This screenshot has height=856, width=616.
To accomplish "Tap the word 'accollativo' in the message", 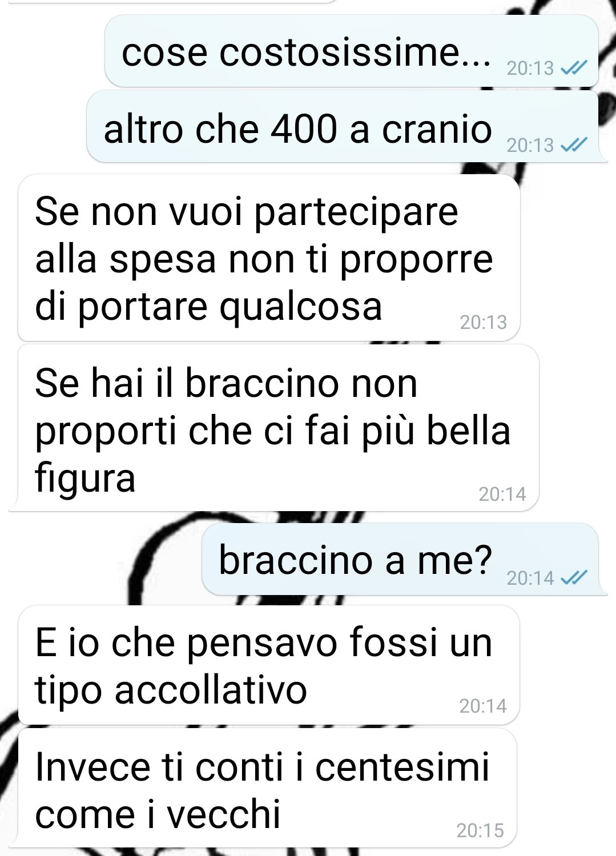I will 211,690.
